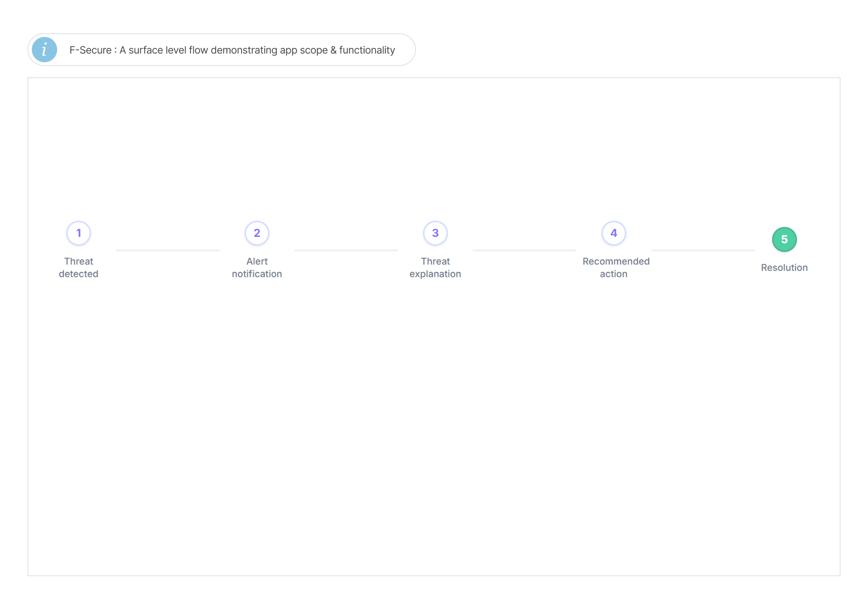Click the green step 5 circle
The width and height of the screenshot is (868, 608).
tap(784, 239)
